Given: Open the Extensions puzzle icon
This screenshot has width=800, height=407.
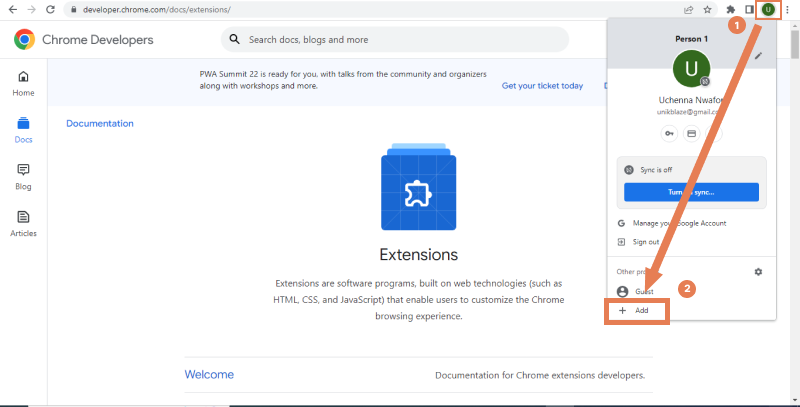Looking at the screenshot, I should 731,10.
